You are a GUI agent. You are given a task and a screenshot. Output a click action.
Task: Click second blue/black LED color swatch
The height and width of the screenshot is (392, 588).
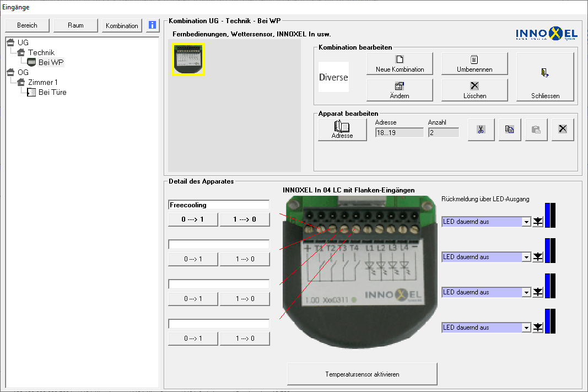click(x=550, y=250)
